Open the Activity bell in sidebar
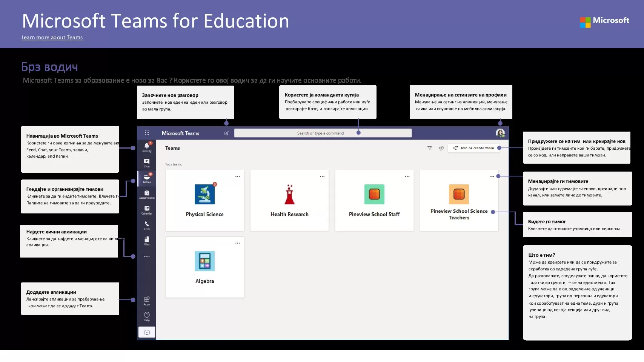Image resolution: width=644 pixels, height=362 pixels. click(x=147, y=147)
